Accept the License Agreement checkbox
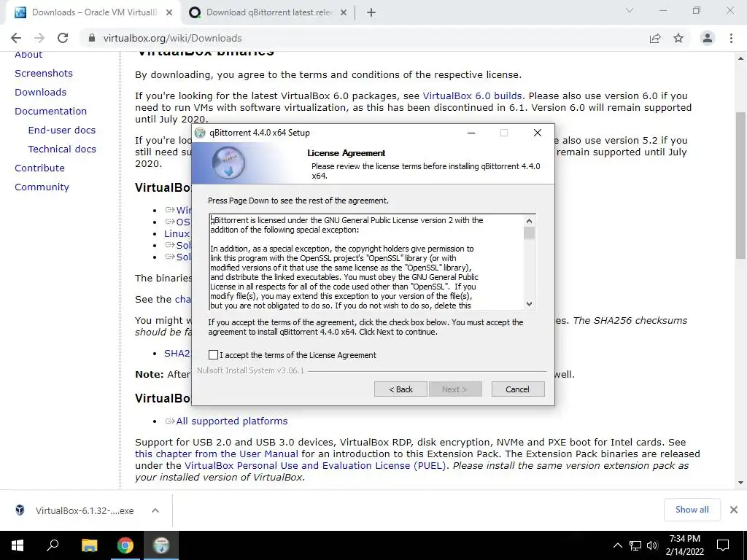 click(x=214, y=355)
